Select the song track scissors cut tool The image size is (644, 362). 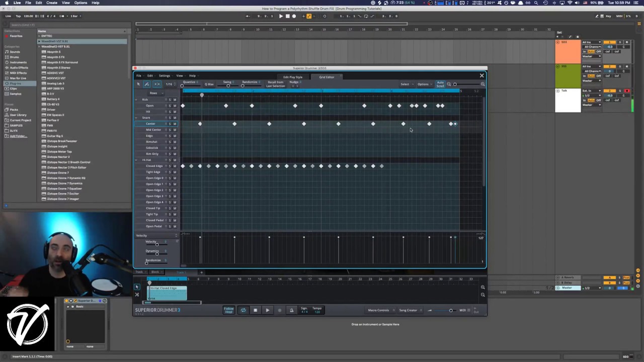(137, 295)
